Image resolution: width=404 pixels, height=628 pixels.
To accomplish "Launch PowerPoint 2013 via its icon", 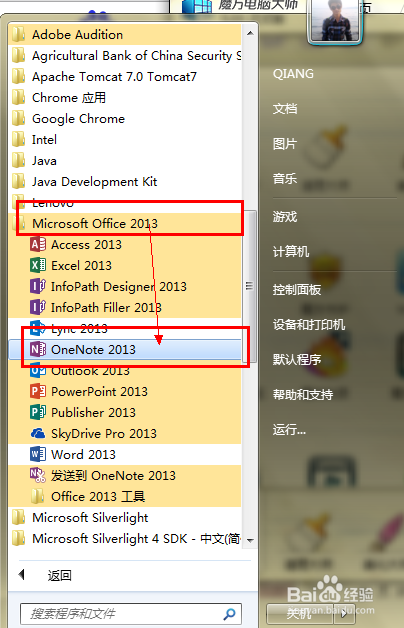I will pyautogui.click(x=38, y=391).
